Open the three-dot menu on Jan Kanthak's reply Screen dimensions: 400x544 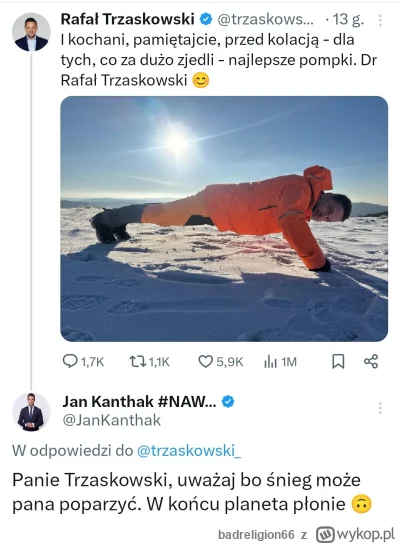(380, 408)
